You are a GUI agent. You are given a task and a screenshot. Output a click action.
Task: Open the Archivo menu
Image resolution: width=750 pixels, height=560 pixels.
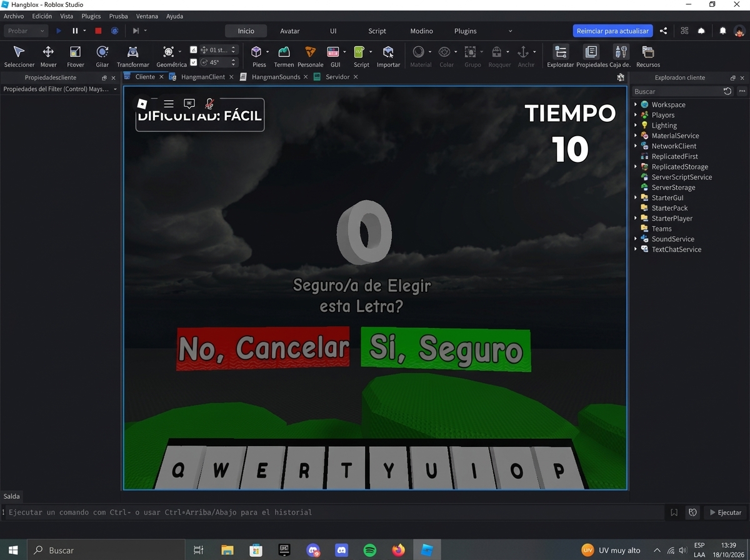tap(14, 16)
